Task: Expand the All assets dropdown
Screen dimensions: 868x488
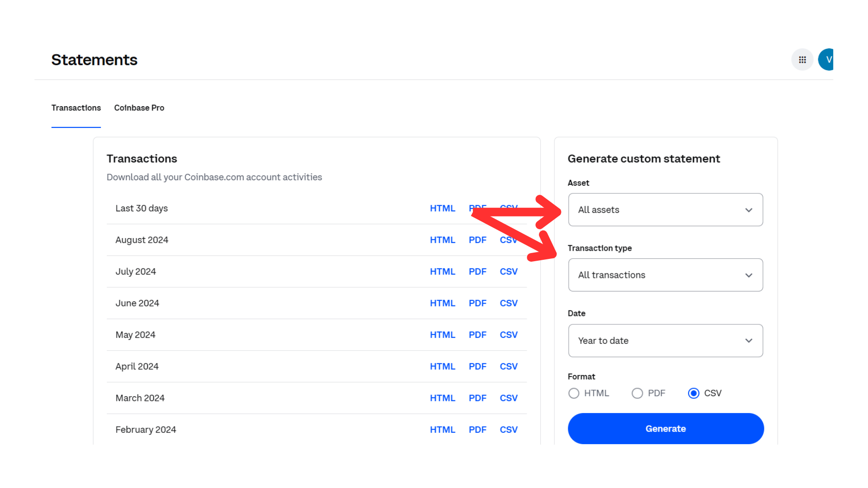Action: point(665,210)
